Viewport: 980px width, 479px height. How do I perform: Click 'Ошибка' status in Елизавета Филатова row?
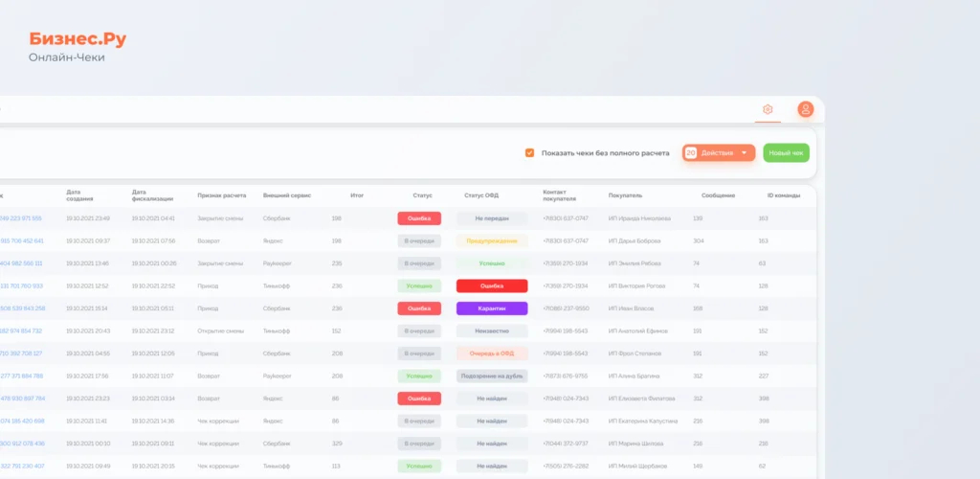pyautogui.click(x=419, y=399)
